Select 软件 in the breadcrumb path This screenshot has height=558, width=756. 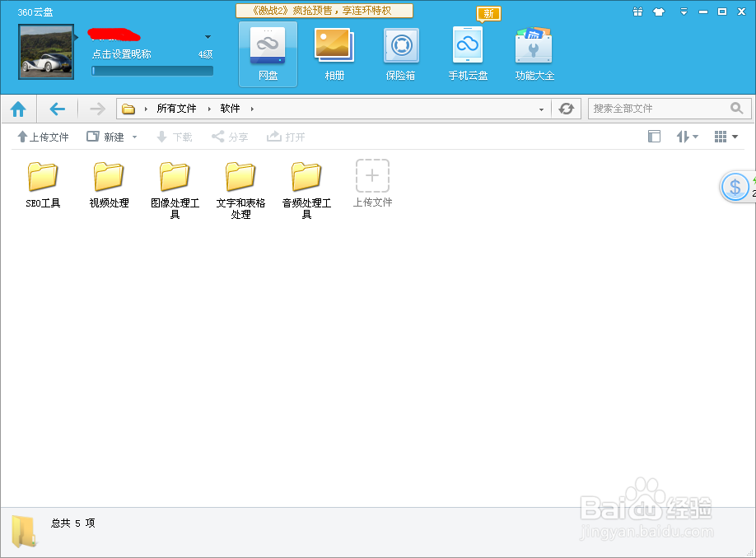pos(230,108)
